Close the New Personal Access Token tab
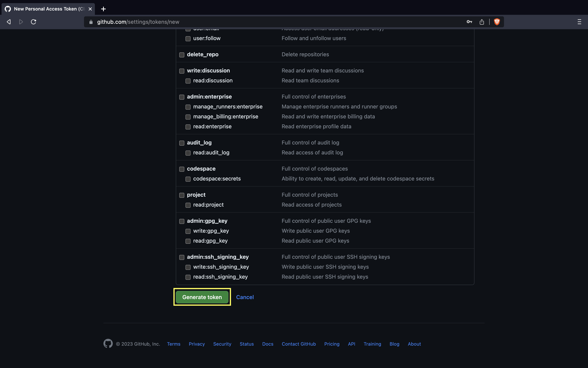 pyautogui.click(x=90, y=9)
